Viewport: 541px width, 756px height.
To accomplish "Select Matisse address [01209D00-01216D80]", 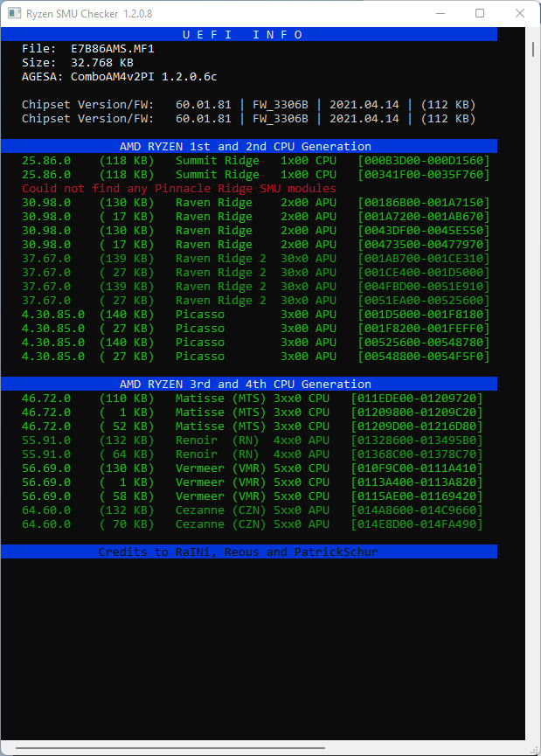I will point(417,427).
